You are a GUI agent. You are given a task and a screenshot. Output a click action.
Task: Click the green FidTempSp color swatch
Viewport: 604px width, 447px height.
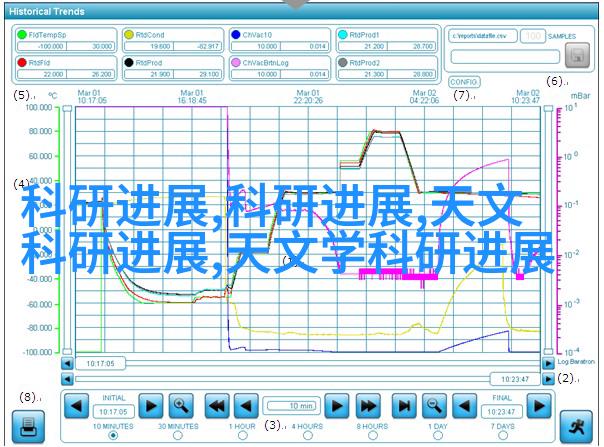coord(22,35)
